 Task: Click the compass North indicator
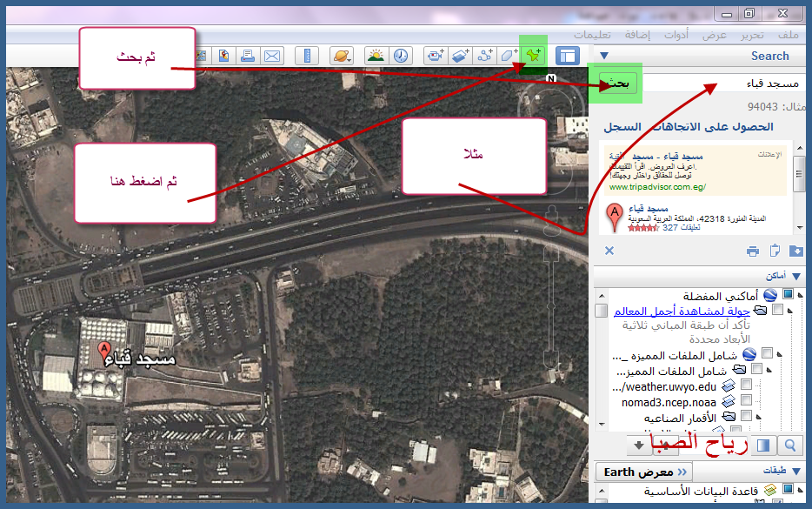tap(551, 78)
